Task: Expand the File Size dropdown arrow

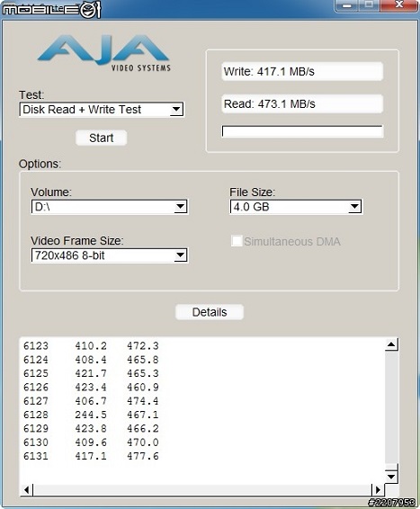Action: (x=354, y=207)
